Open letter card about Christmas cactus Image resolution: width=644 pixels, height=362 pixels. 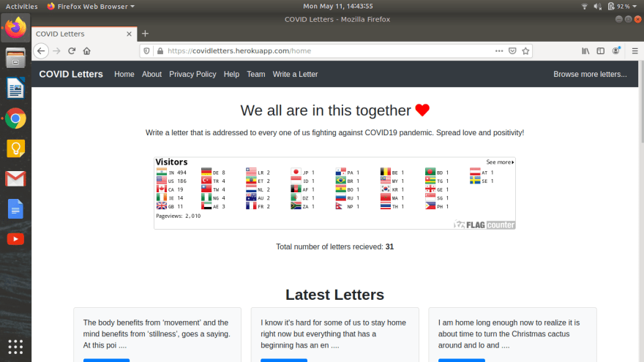click(512, 335)
